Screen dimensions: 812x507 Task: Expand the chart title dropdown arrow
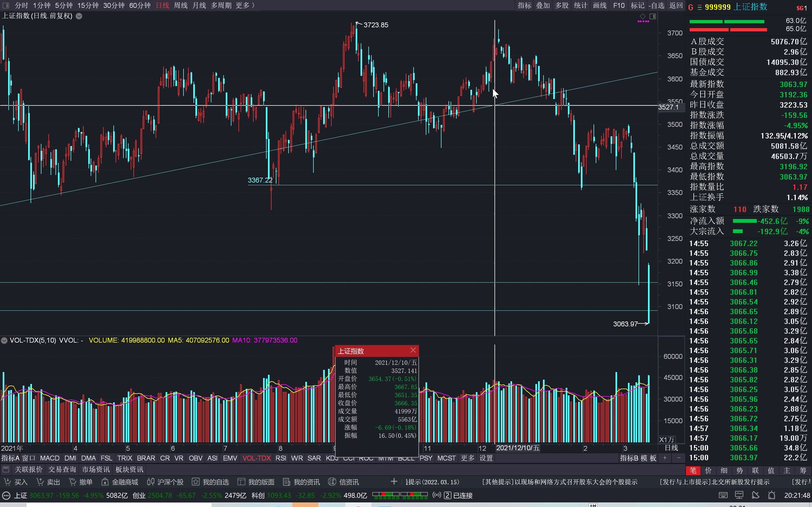(x=79, y=16)
